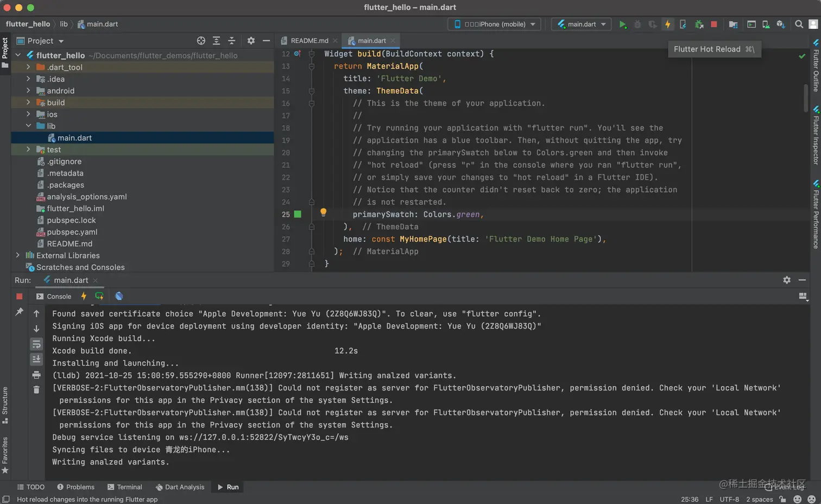Screen dimensions: 821x504
Task: Click the locate file target icon in Project panel
Action: 201,41
